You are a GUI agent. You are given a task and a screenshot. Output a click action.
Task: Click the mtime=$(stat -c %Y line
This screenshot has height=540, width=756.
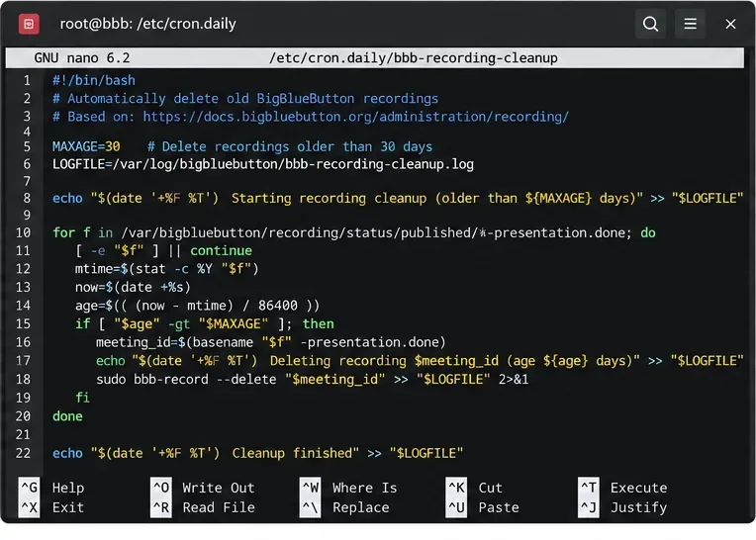click(167, 269)
